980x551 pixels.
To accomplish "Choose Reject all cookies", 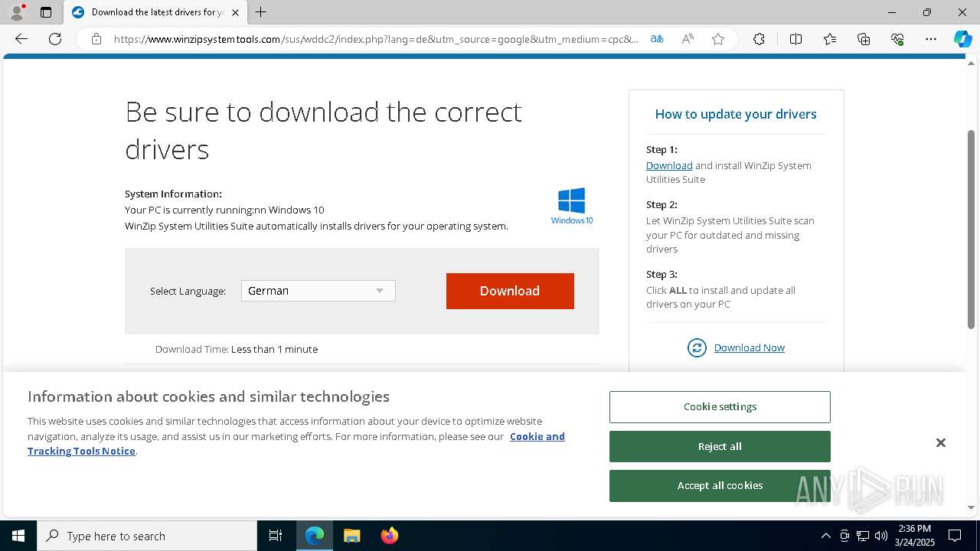I will click(720, 446).
